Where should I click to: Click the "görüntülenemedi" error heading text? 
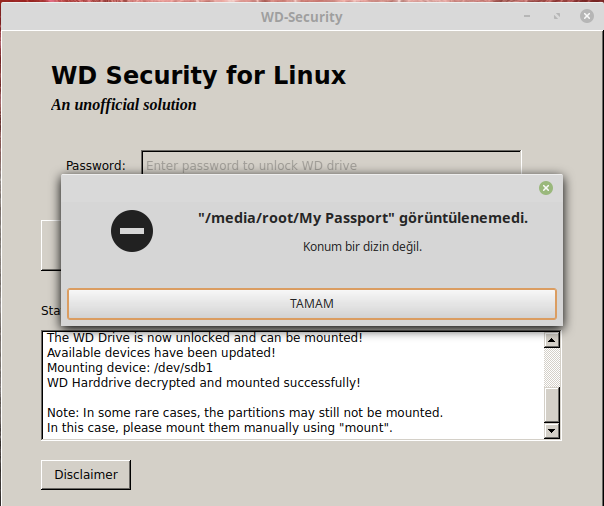pos(463,218)
